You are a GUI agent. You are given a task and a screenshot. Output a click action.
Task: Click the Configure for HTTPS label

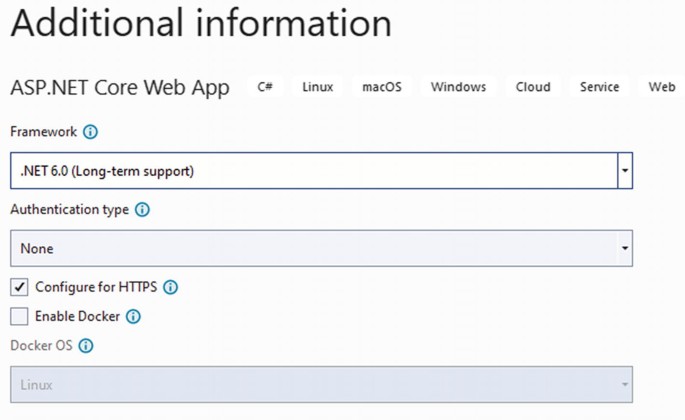pos(96,287)
